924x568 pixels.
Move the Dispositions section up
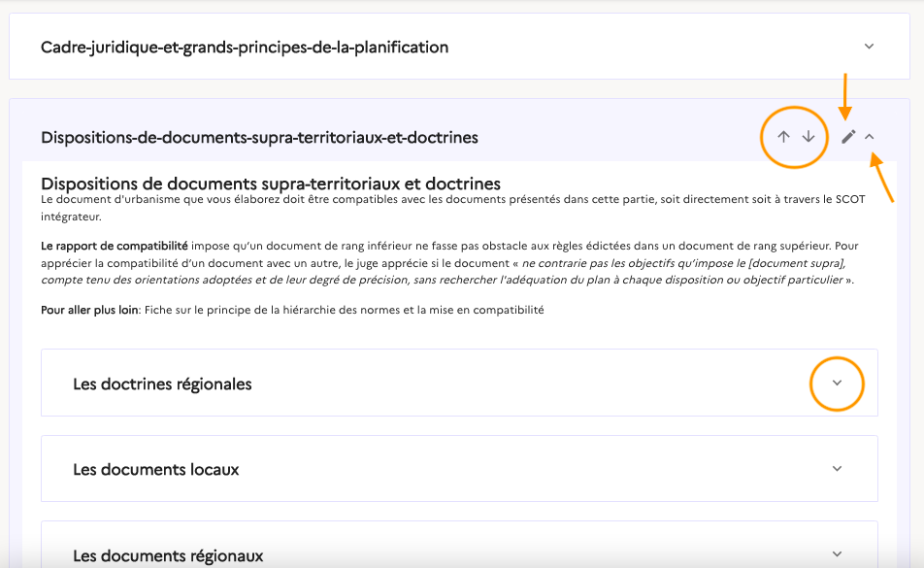coord(784,137)
